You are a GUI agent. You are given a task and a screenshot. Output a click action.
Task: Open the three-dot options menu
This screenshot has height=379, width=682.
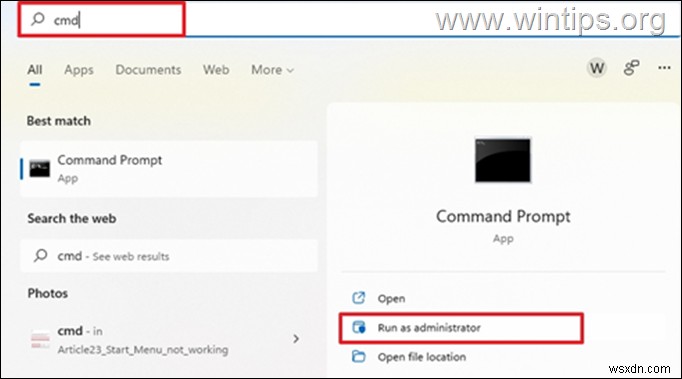tap(664, 67)
